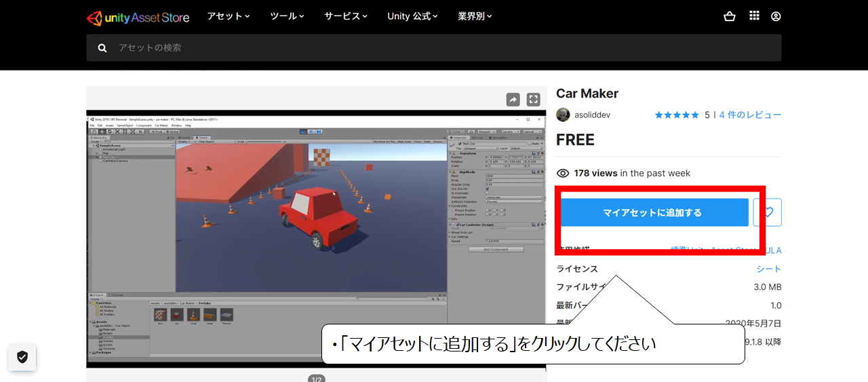The width and height of the screenshot is (868, 382).
Task: Click the privacy shield icon
Action: coord(22,357)
